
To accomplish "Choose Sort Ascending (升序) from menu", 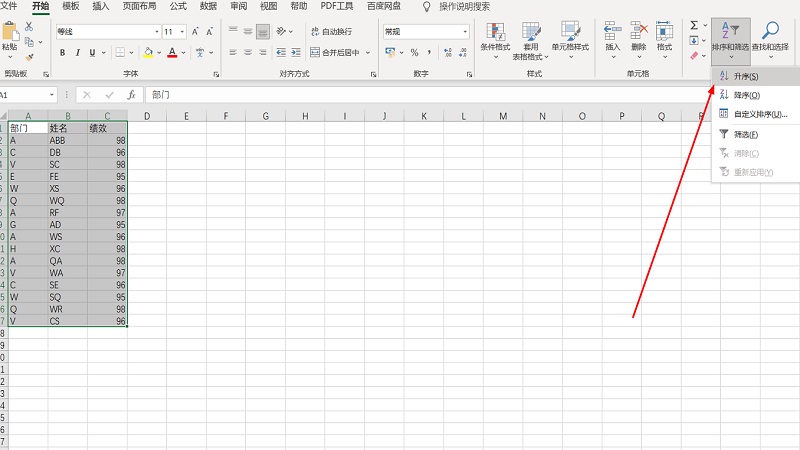I will click(746, 76).
